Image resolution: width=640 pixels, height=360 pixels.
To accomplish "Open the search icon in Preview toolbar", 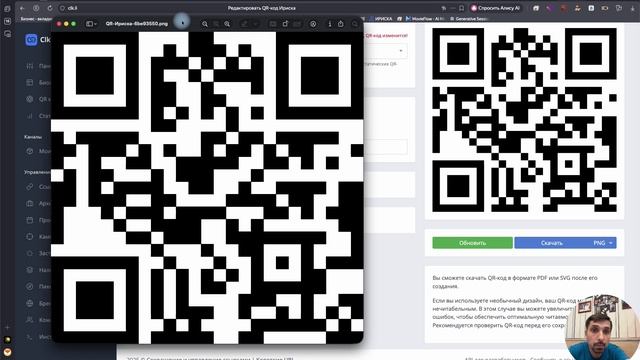I will pos(354,24).
